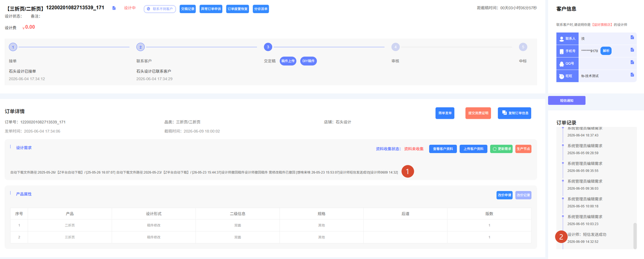Click 筛单发单 button
Image resolution: width=644 pixels, height=259 pixels.
tap(445, 113)
